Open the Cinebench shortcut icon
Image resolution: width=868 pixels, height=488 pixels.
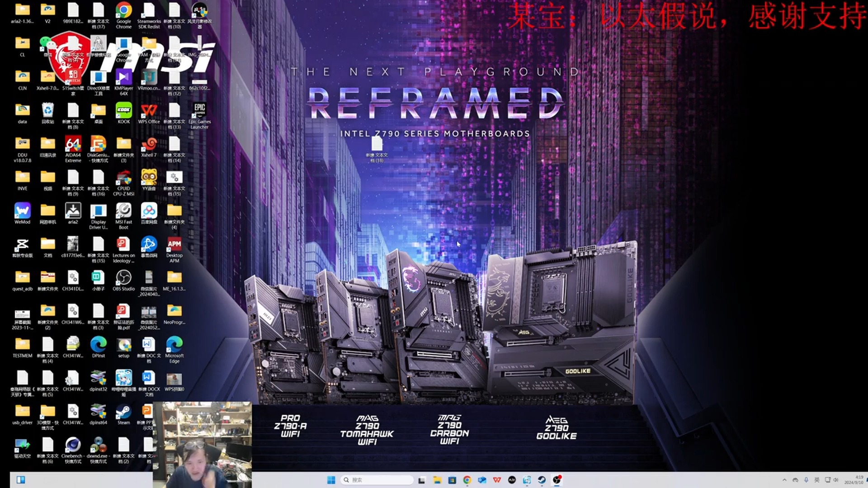click(x=73, y=450)
